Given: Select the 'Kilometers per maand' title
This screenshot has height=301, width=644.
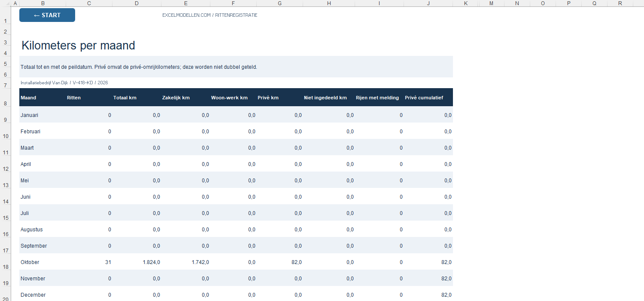Looking at the screenshot, I should (x=78, y=46).
